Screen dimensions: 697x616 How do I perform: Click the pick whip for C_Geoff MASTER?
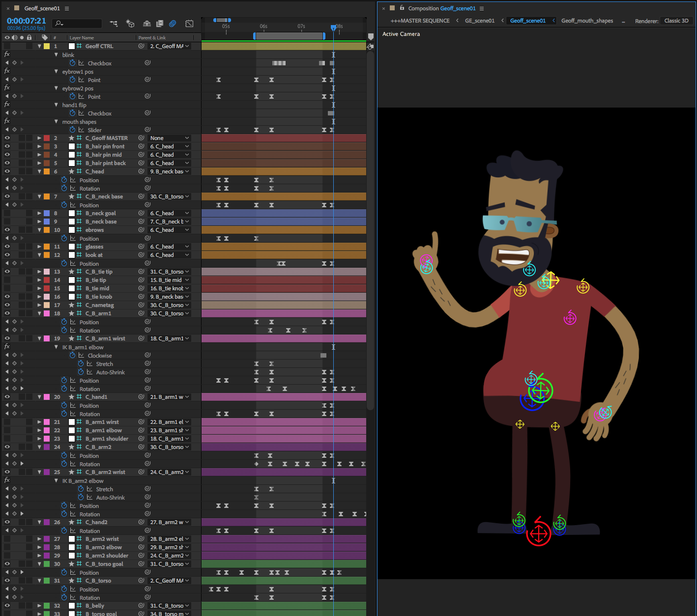[141, 138]
